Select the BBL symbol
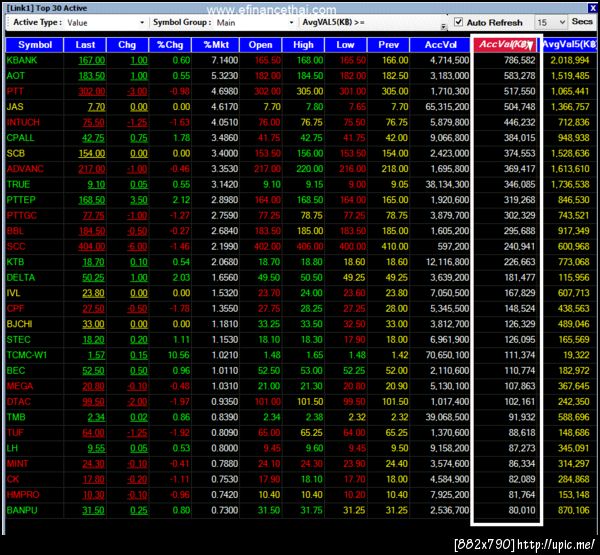The image size is (600, 555). (x=15, y=231)
